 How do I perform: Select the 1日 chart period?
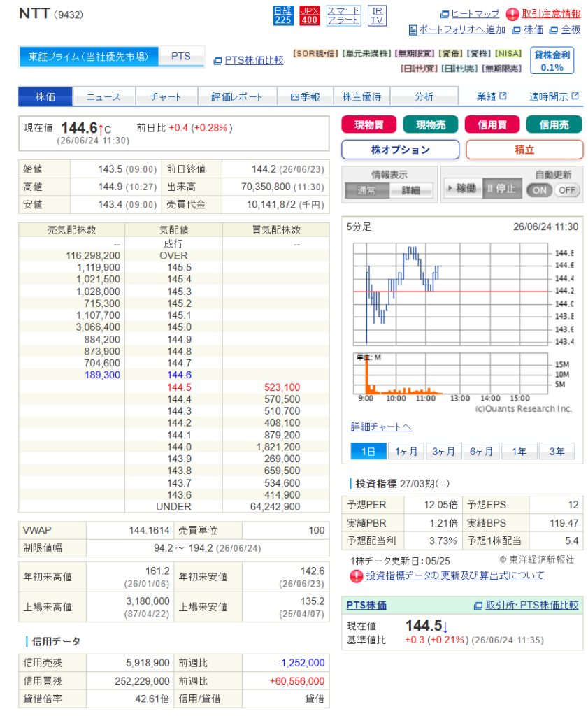point(368,452)
